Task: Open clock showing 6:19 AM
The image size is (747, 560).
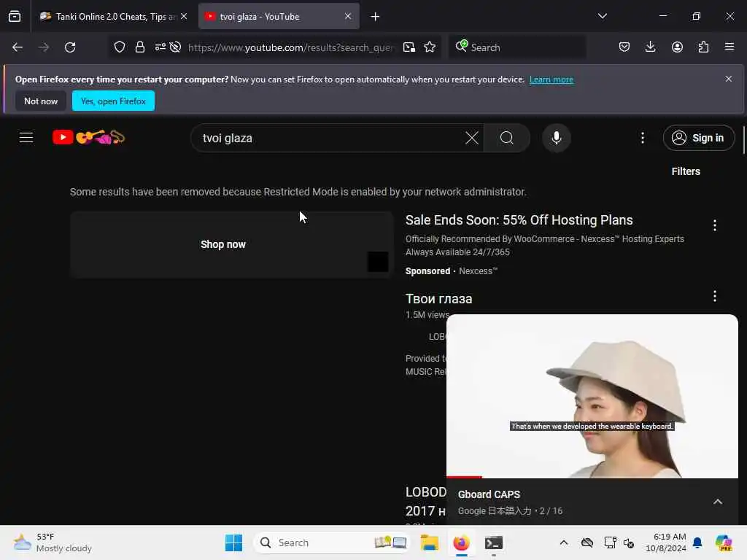Action: 666,542
